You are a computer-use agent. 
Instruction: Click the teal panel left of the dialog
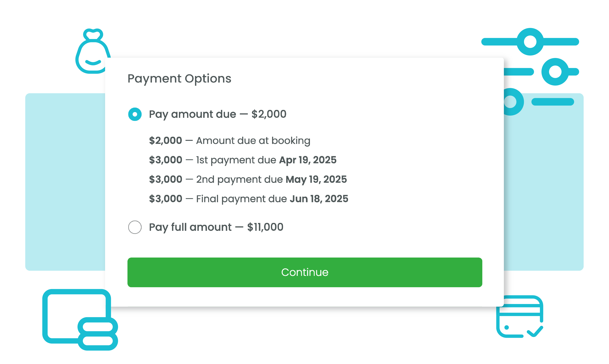coord(65,182)
